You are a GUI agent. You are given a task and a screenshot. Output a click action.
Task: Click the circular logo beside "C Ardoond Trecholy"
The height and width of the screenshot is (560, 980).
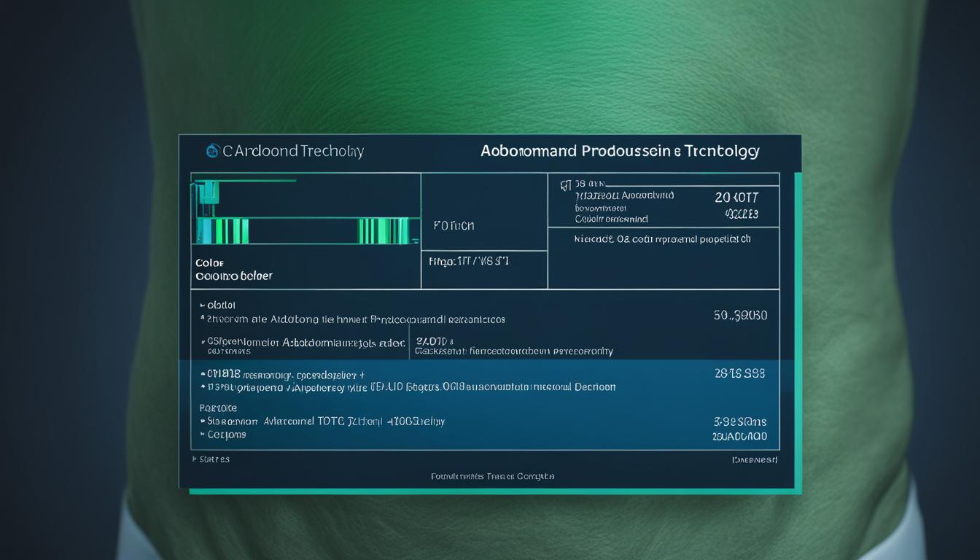(213, 150)
